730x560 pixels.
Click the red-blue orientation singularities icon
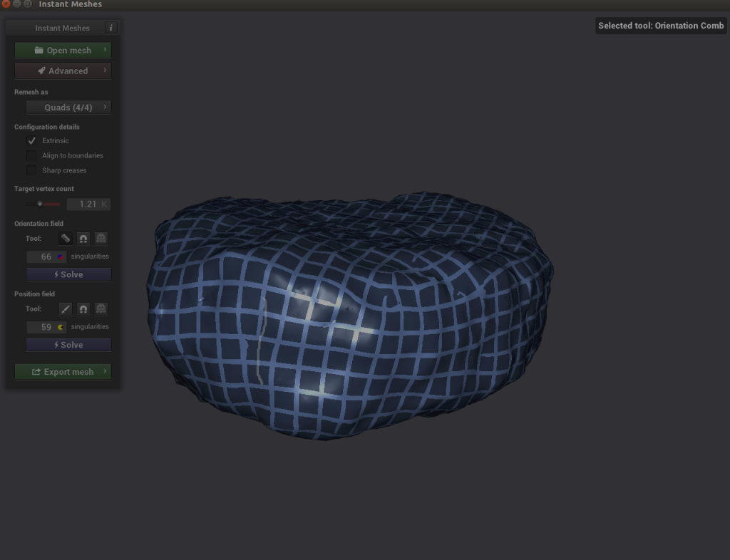[x=61, y=256]
